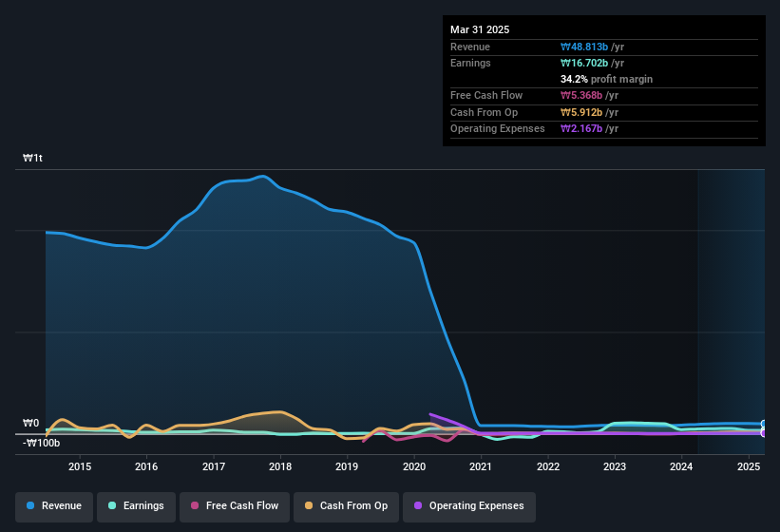
Task: Select the 2018 x-axis label
Action: pos(280,466)
